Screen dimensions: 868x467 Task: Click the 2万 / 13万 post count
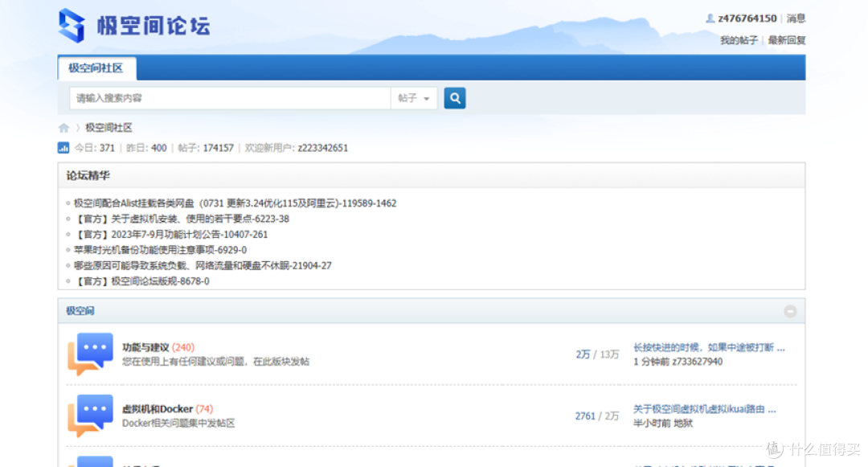[597, 354]
